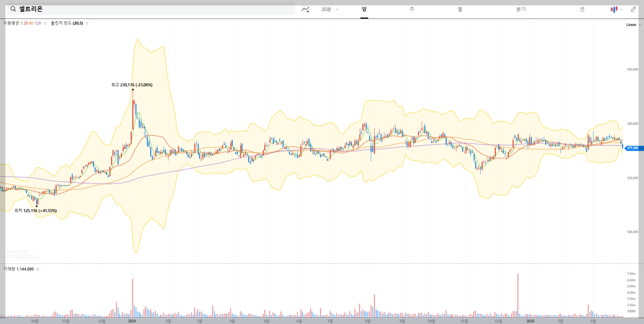Screen dimensions: 644x324
Task: Open the candlestick chart type selector
Action: click(x=617, y=9)
